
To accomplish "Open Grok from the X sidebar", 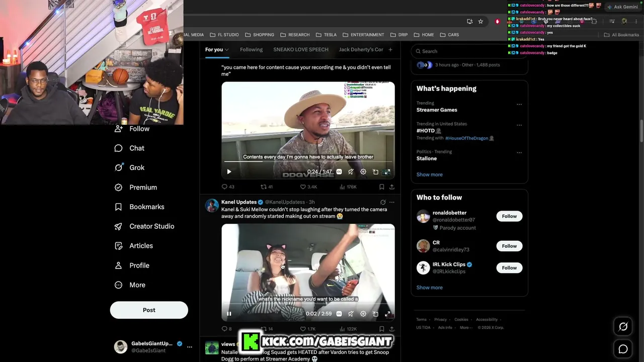I will point(129,168).
